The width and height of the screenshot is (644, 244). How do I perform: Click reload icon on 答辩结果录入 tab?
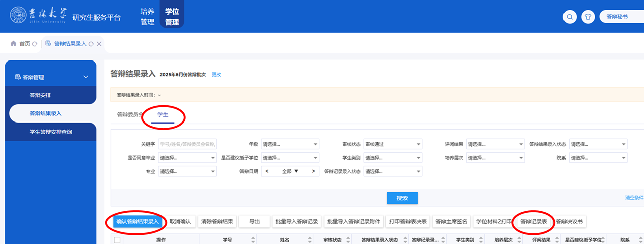tap(91, 44)
